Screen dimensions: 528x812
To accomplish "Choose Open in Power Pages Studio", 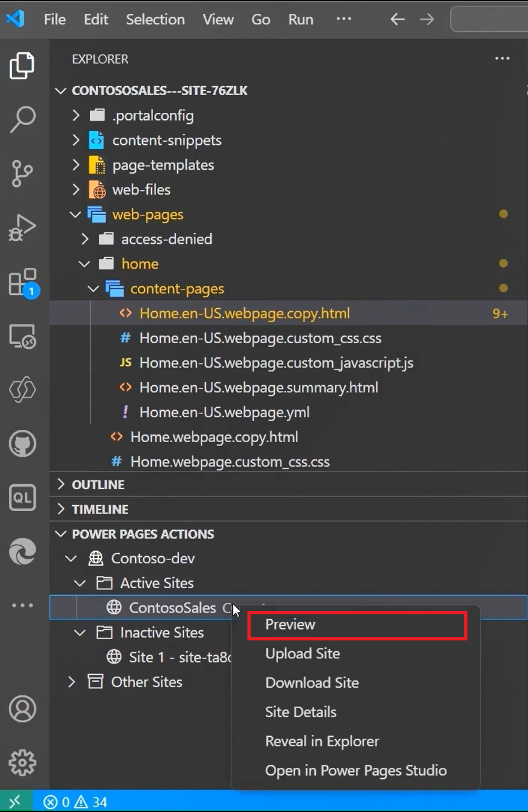I will (356, 771).
